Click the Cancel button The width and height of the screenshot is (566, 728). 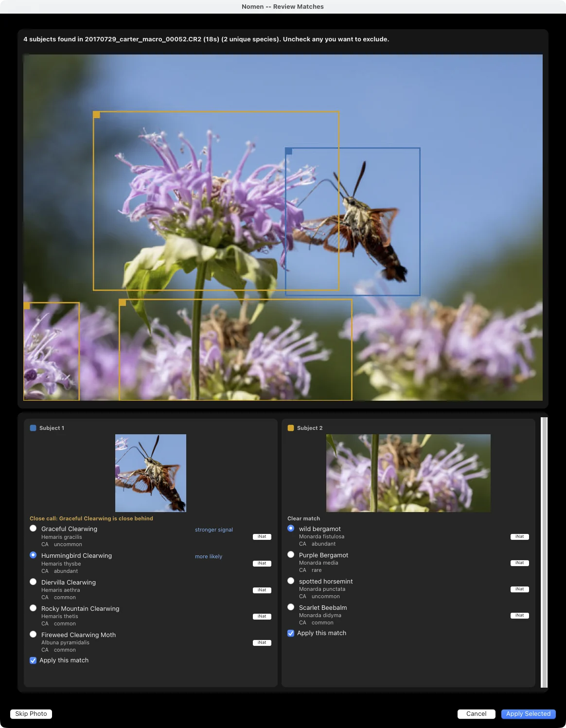(x=477, y=714)
